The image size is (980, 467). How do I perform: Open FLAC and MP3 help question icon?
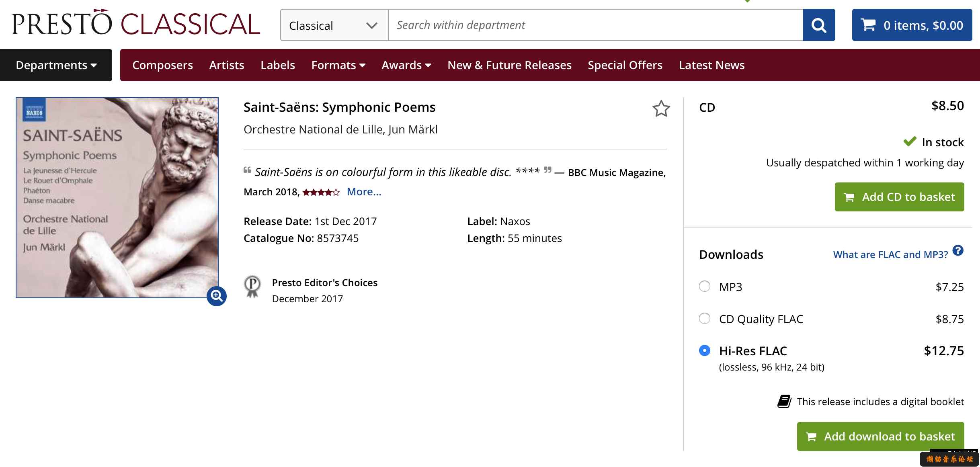[958, 250]
